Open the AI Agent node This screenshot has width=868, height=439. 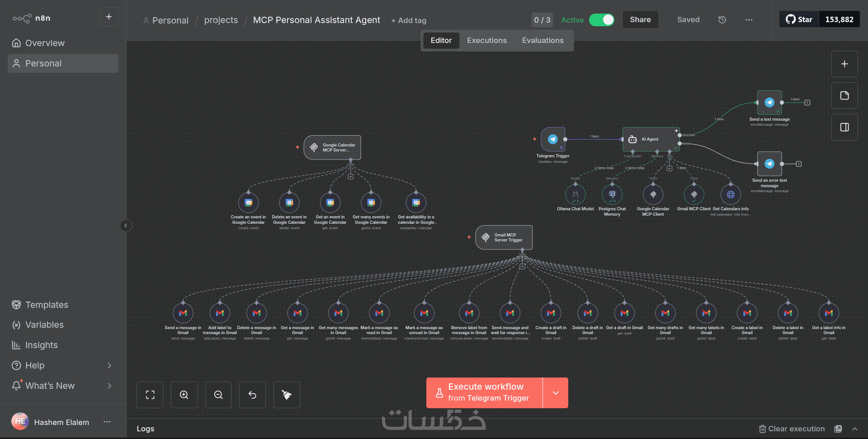point(651,139)
